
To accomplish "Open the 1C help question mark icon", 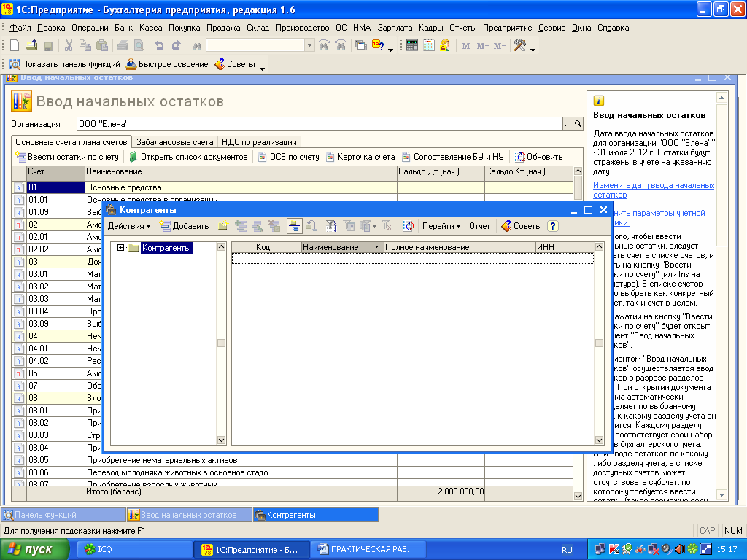I will click(x=378, y=46).
